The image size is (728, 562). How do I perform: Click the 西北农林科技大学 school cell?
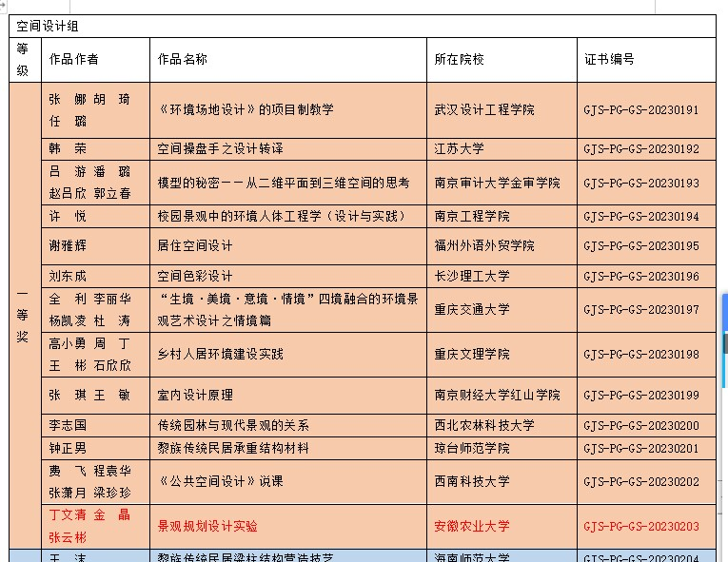click(x=484, y=426)
